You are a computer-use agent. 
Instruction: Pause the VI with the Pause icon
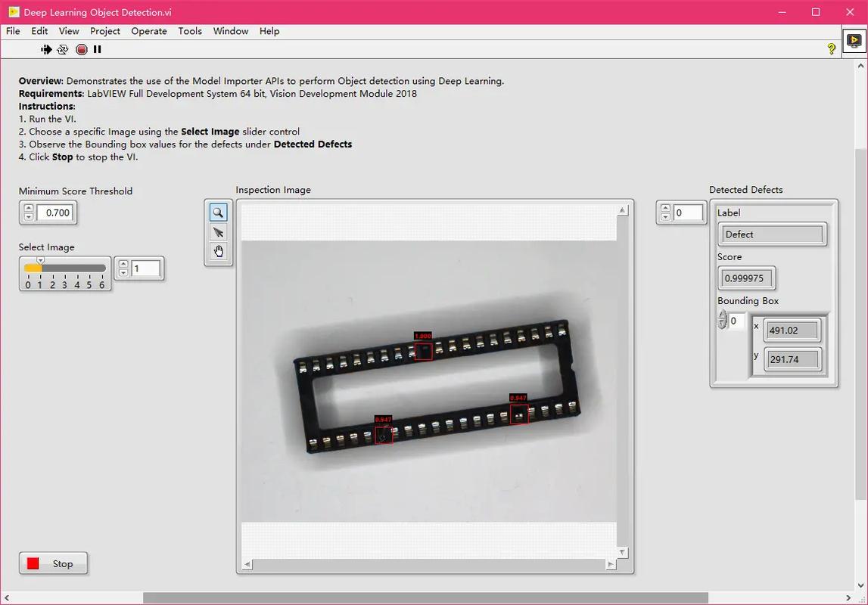pos(98,49)
